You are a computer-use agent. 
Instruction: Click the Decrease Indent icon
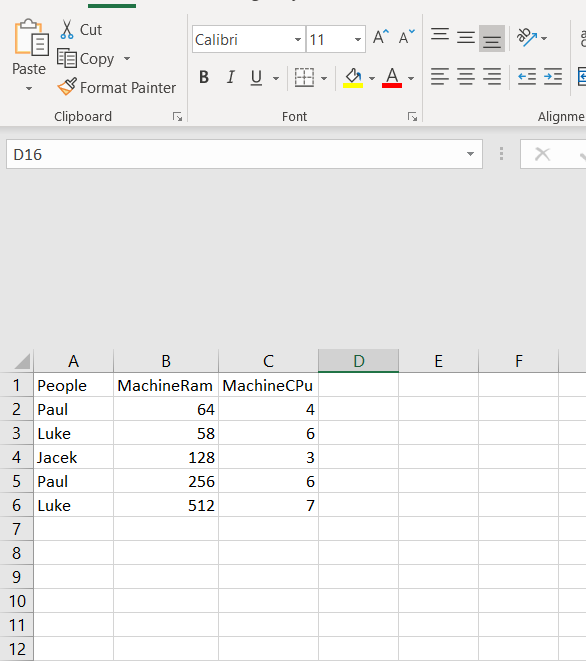tap(527, 77)
